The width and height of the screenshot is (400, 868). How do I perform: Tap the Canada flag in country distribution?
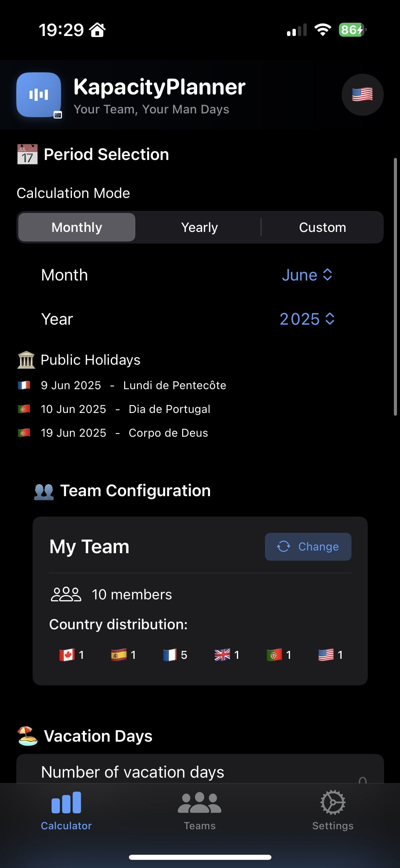[x=67, y=655]
